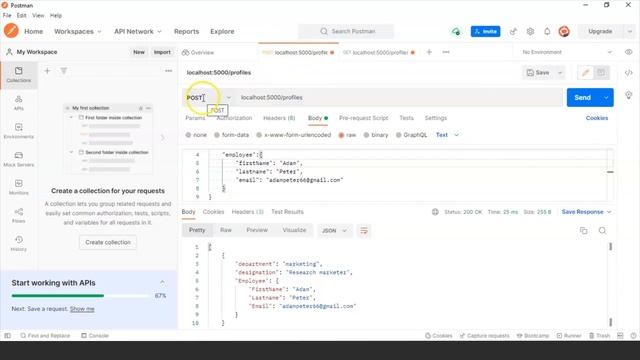
Task: Open the View menu
Action: click(38, 16)
